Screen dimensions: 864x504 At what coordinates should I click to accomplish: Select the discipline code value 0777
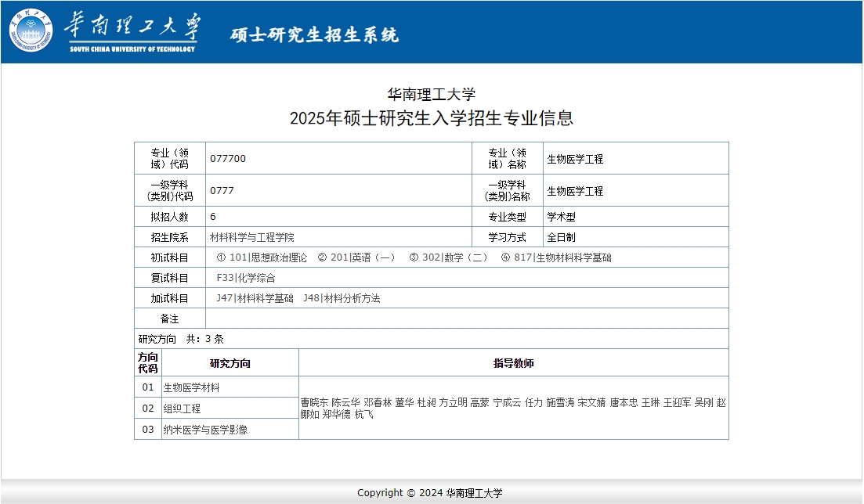pyautogui.click(x=222, y=191)
